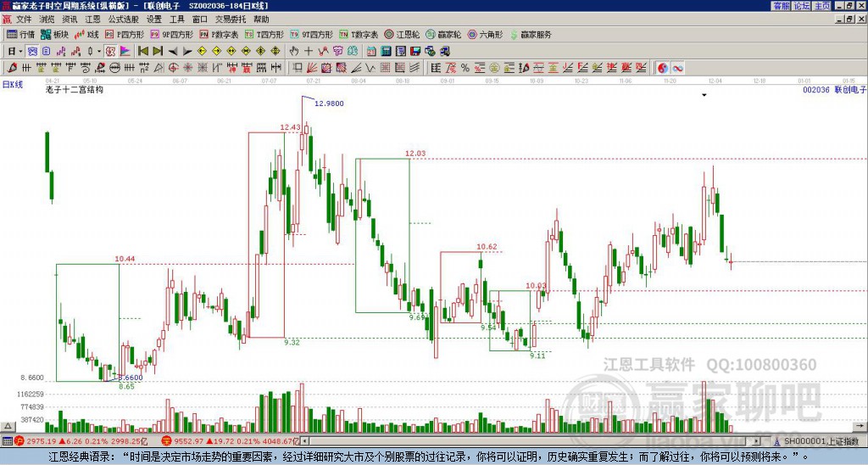Open the 资讯 menu
868x465 pixels.
(x=70, y=20)
